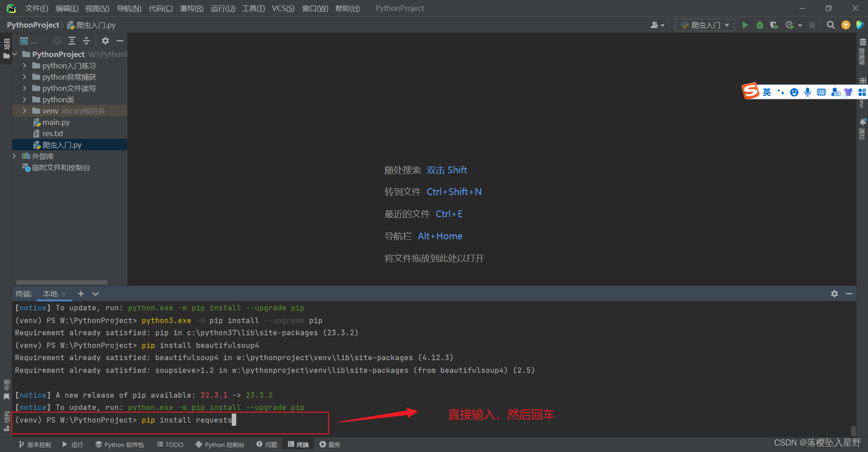Screen dimensions: 868x452
Task: Open Python 软件包 tool window
Action: [x=119, y=445]
